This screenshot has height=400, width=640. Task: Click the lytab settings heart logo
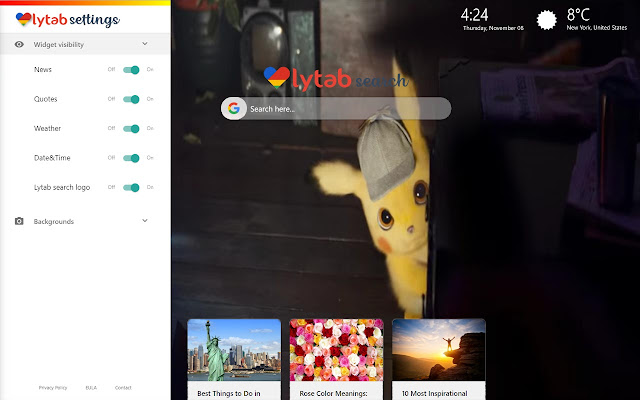[24, 19]
